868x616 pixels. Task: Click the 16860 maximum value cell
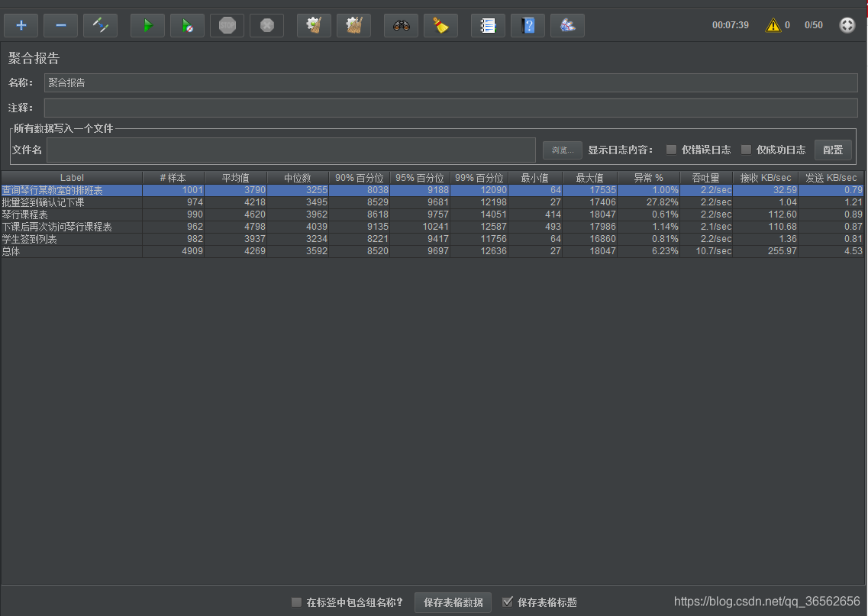(x=590, y=239)
